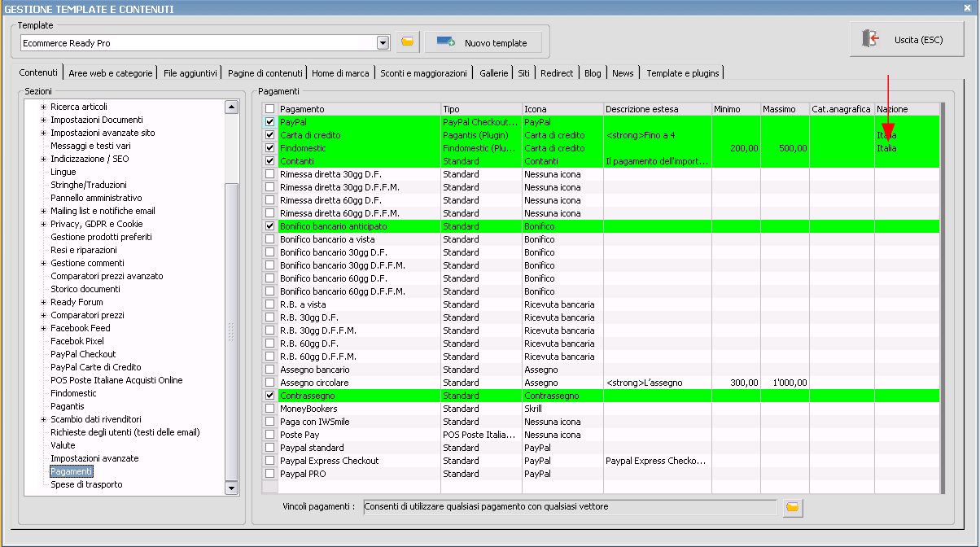Click the Minimo column header
This screenshot has height=547, width=980.
pyautogui.click(x=736, y=109)
